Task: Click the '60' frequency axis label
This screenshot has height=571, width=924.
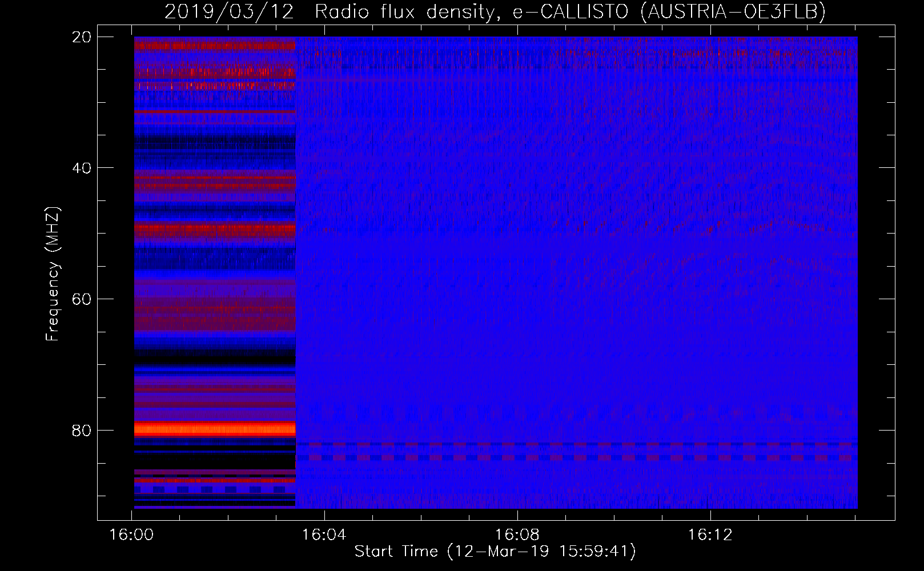Action: point(82,299)
